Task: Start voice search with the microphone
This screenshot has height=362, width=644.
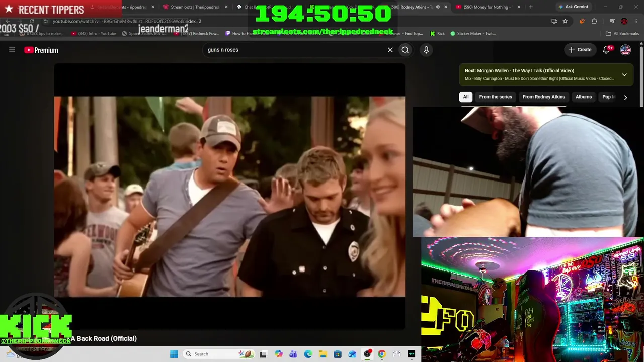Action: point(426,50)
